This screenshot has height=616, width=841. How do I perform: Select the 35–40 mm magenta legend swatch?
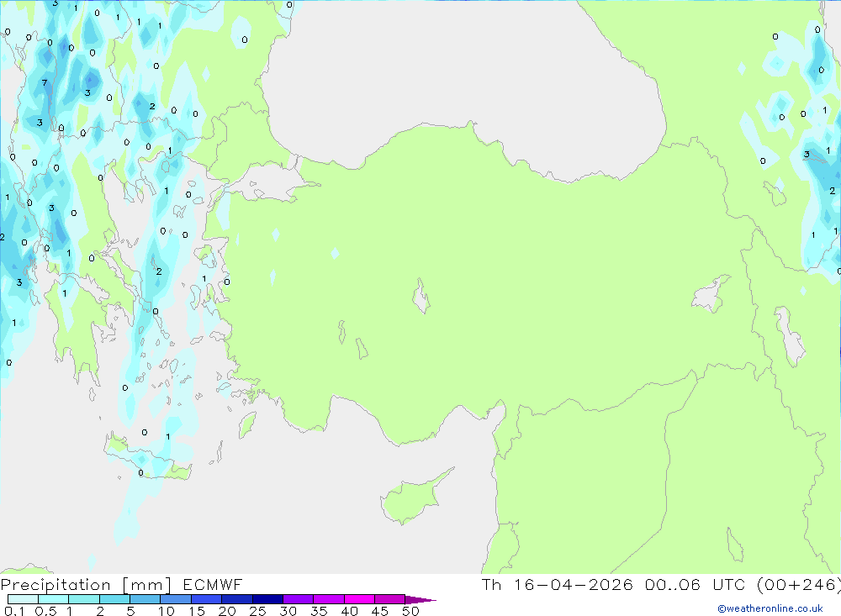[x=328, y=599]
